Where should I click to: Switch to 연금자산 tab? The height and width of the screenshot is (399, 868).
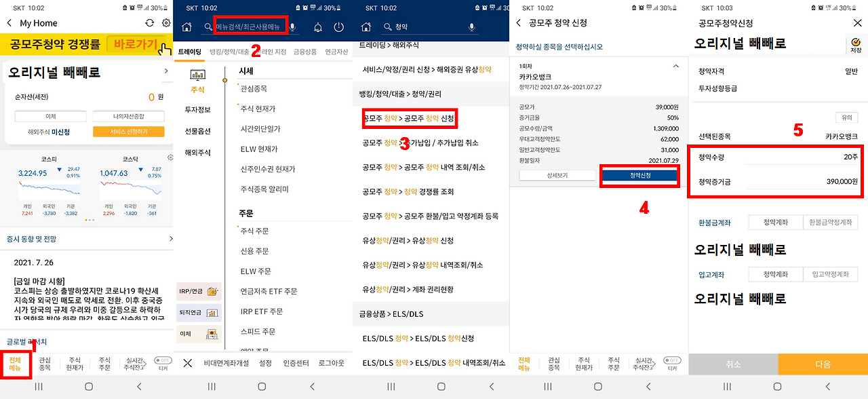click(337, 52)
